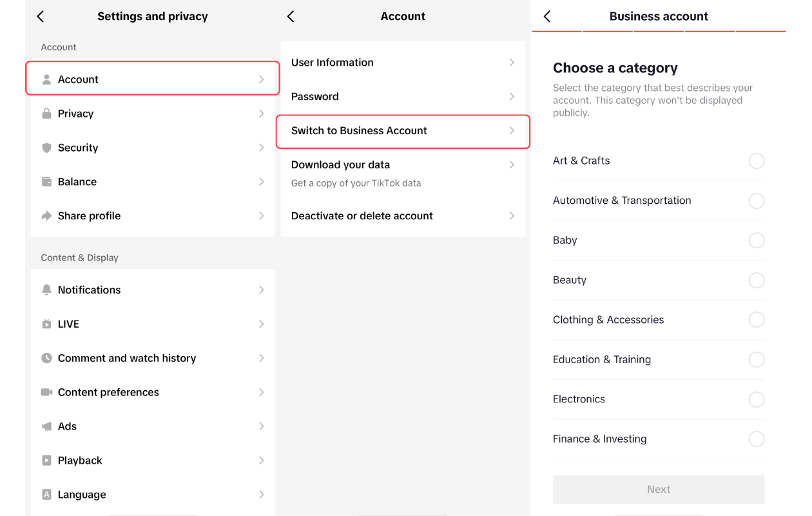The image size is (812, 516).
Task: Open the Privacy settings entry
Action: 153,114
